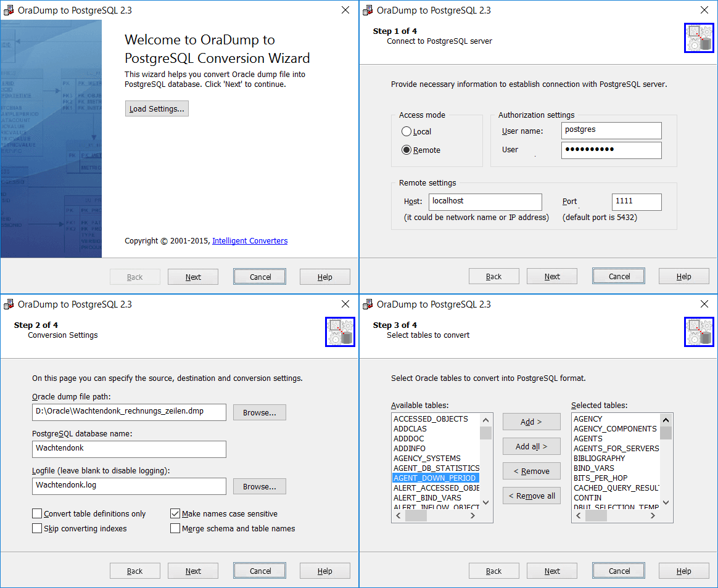Open the Intelligent Converters link
This screenshot has width=718, height=588.
(x=250, y=241)
